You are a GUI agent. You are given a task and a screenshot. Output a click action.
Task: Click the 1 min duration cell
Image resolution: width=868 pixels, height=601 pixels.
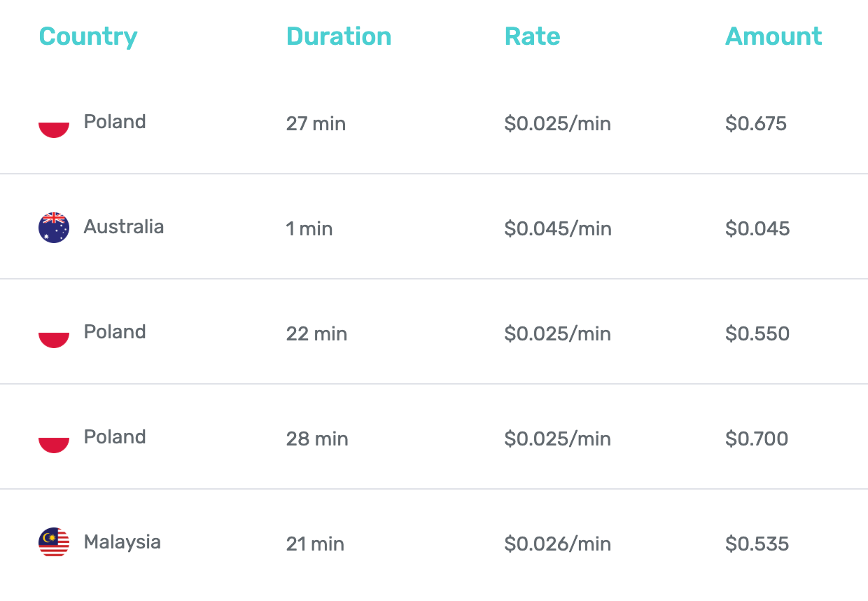pos(309,229)
